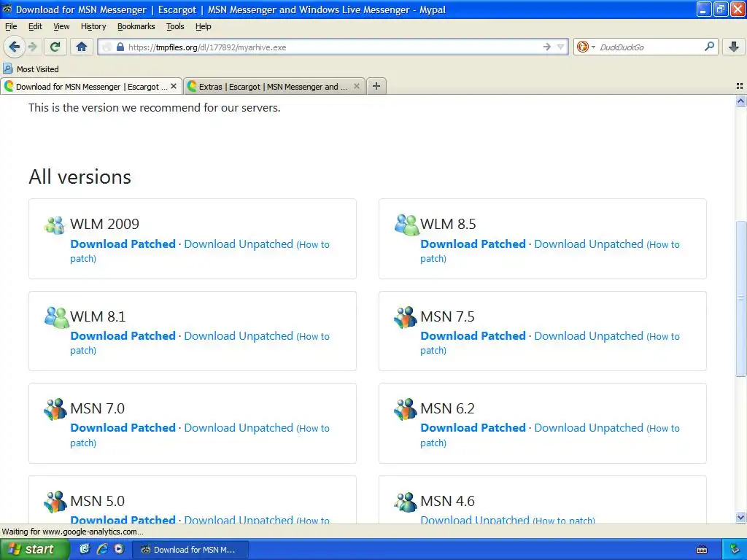Viewport: 747px width, 560px height.
Task: Download Patched MSN 7.5
Action: (473, 335)
